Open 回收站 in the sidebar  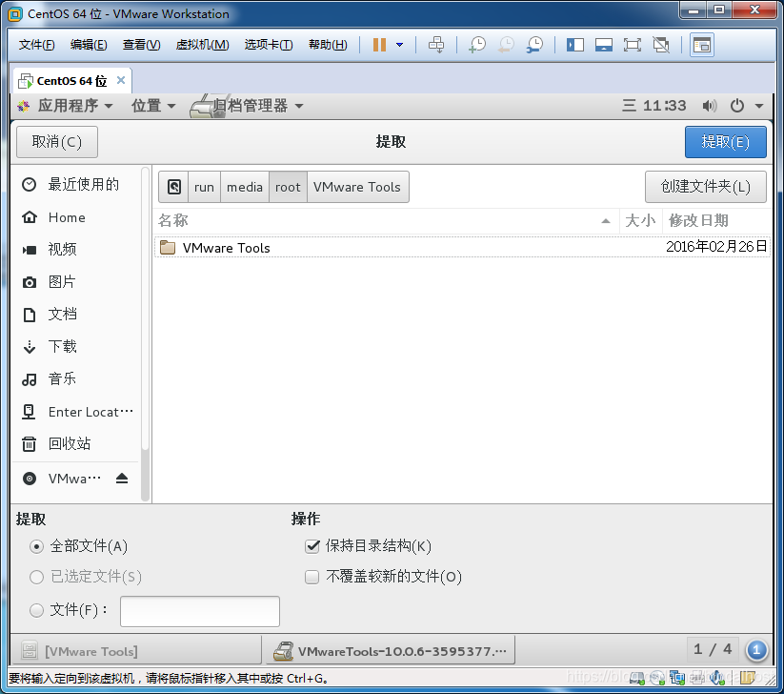(x=75, y=444)
